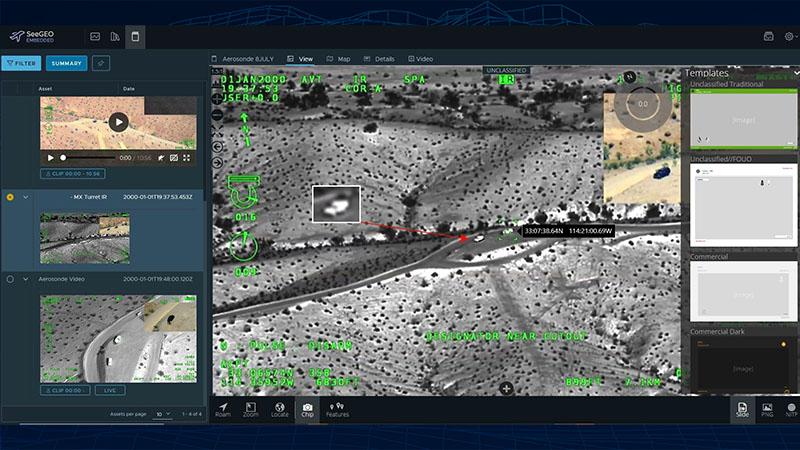Open the bar chart icon in top bar

[x=115, y=37]
